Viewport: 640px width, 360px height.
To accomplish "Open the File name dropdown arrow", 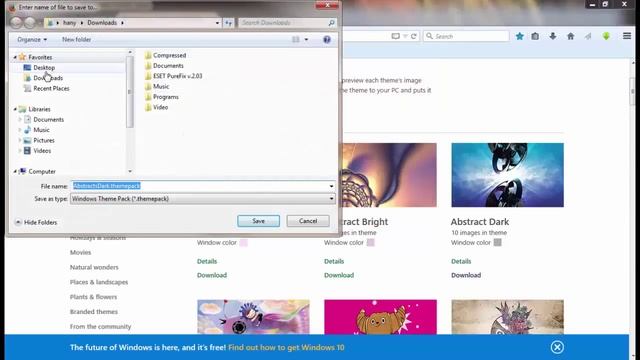I will point(331,186).
